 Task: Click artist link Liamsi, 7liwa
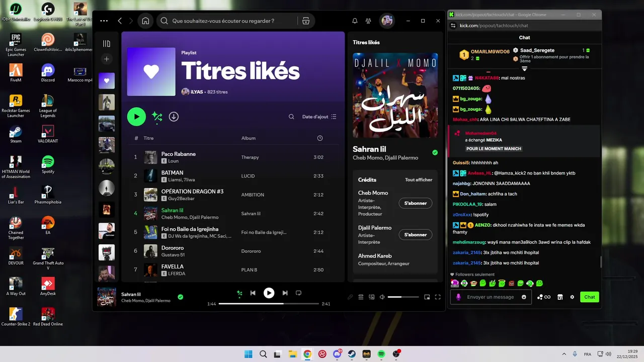tap(181, 179)
